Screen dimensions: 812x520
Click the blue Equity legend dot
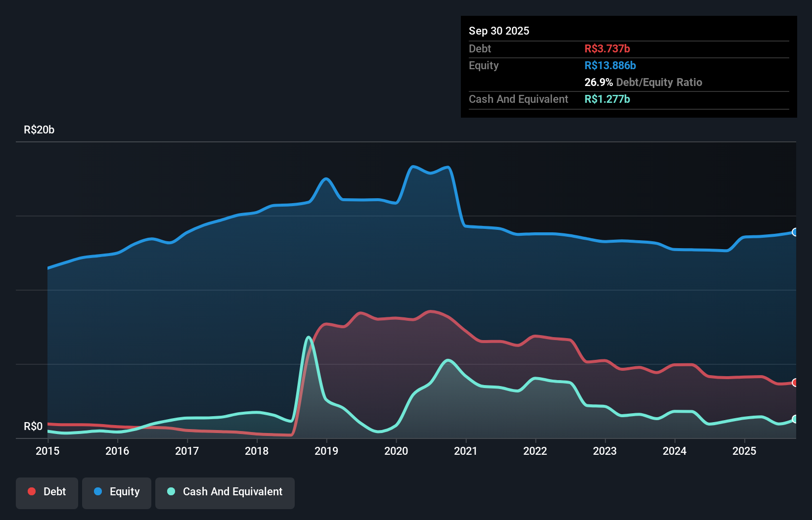(x=98, y=491)
